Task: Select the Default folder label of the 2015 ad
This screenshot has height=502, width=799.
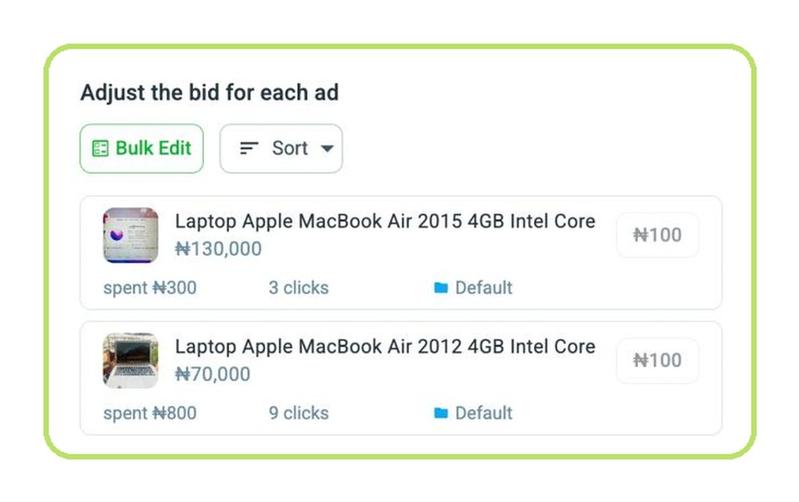Action: click(484, 288)
